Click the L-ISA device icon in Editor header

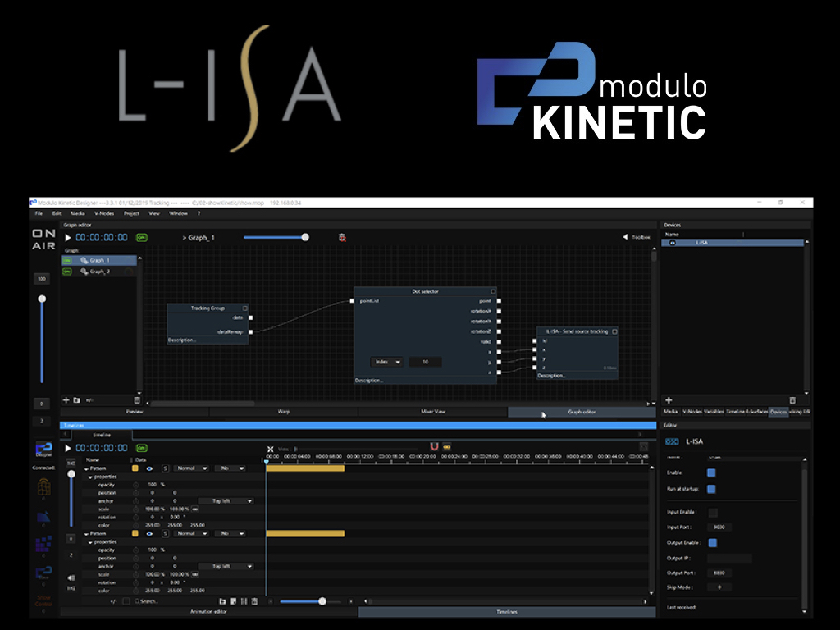(672, 441)
